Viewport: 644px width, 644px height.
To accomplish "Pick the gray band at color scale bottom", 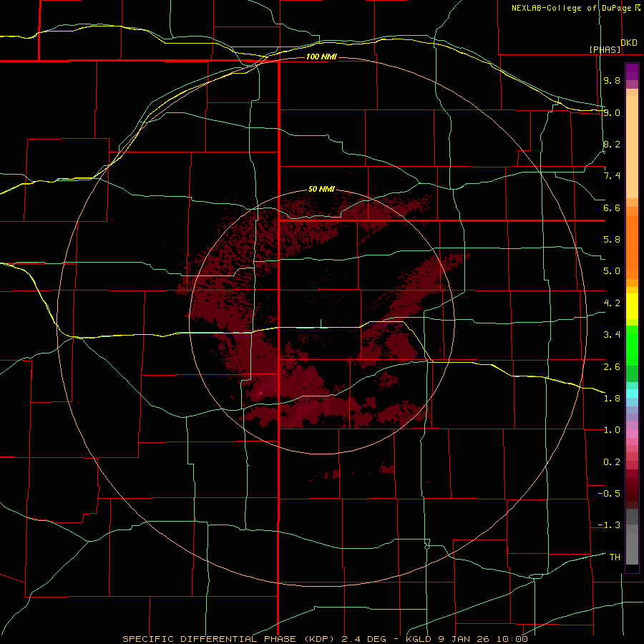I will tap(632, 545).
